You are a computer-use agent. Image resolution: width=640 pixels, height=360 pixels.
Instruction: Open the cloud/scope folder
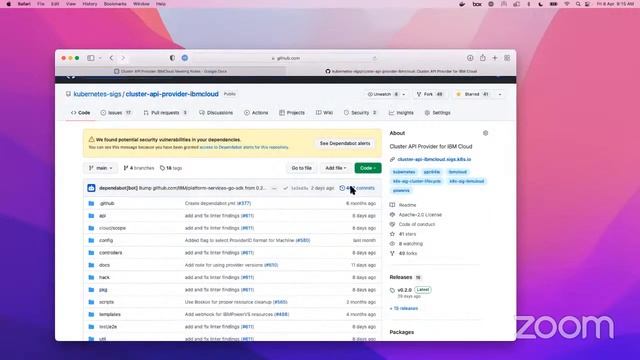point(112,228)
